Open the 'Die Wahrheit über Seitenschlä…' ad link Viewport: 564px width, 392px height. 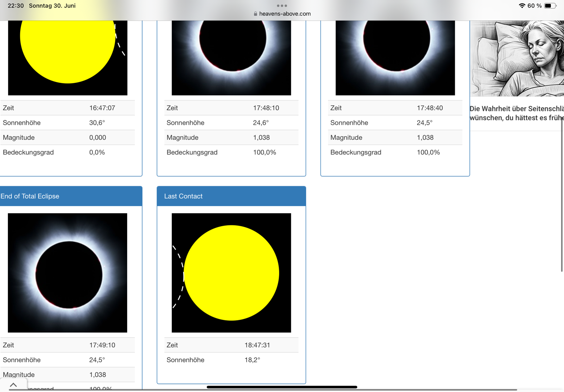point(516,113)
